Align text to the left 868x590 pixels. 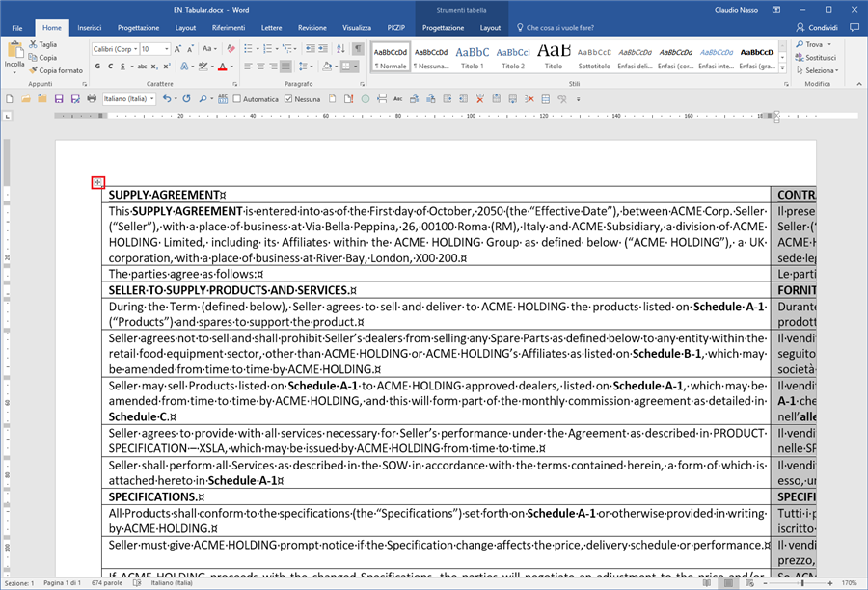point(249,67)
